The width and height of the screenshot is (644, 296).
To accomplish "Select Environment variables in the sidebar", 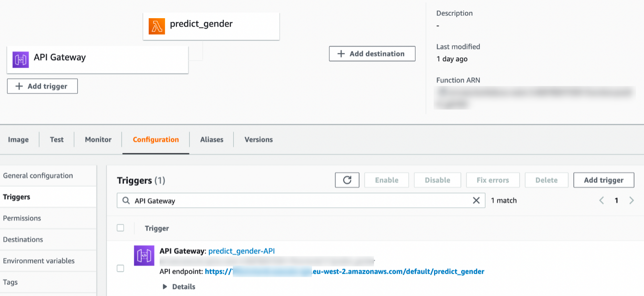I will (39, 261).
